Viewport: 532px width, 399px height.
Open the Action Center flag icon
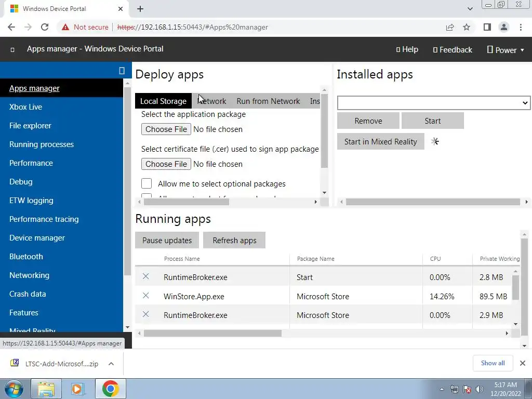click(x=467, y=389)
